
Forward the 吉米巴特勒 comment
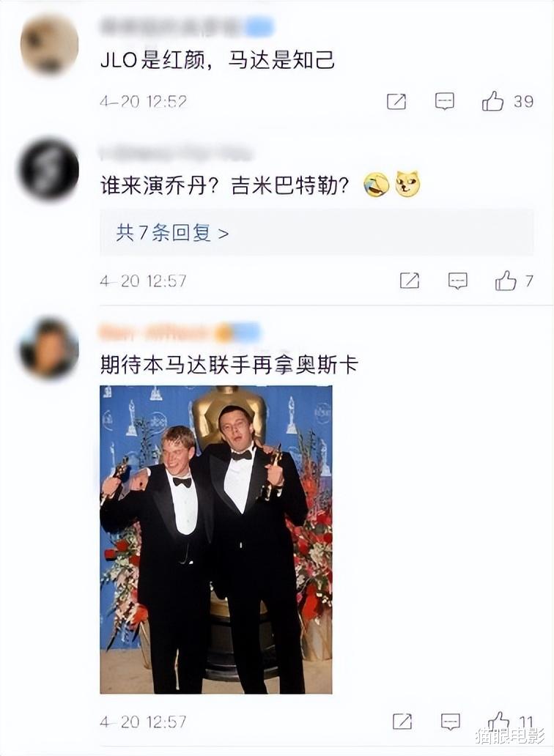[x=410, y=280]
